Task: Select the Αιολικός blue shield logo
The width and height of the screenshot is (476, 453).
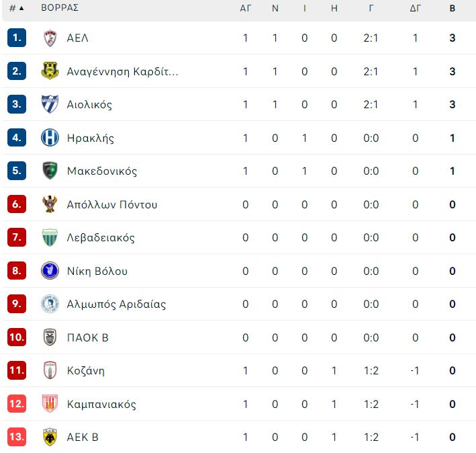Action: [50, 104]
